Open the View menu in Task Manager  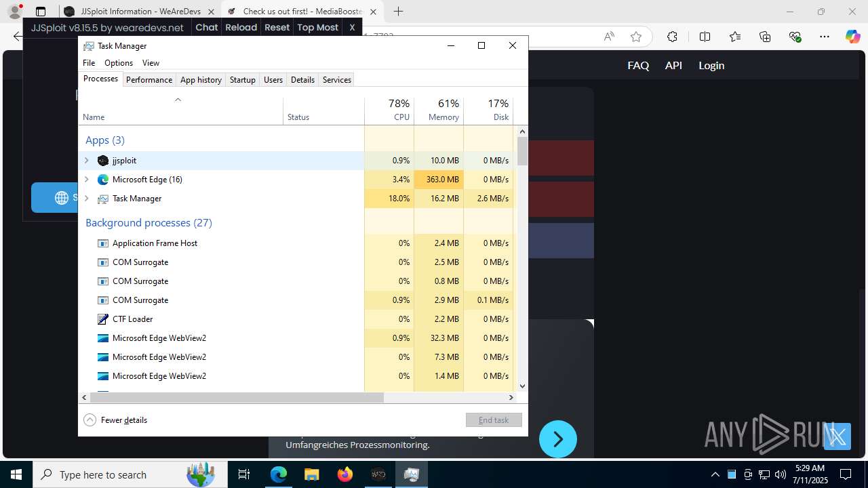pos(151,62)
